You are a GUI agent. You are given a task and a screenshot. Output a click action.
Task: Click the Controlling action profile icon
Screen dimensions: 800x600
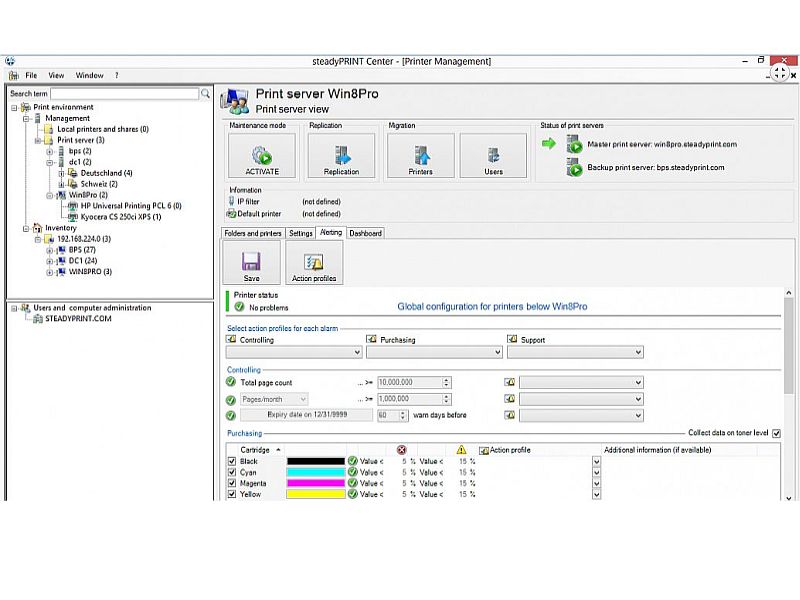(x=231, y=339)
